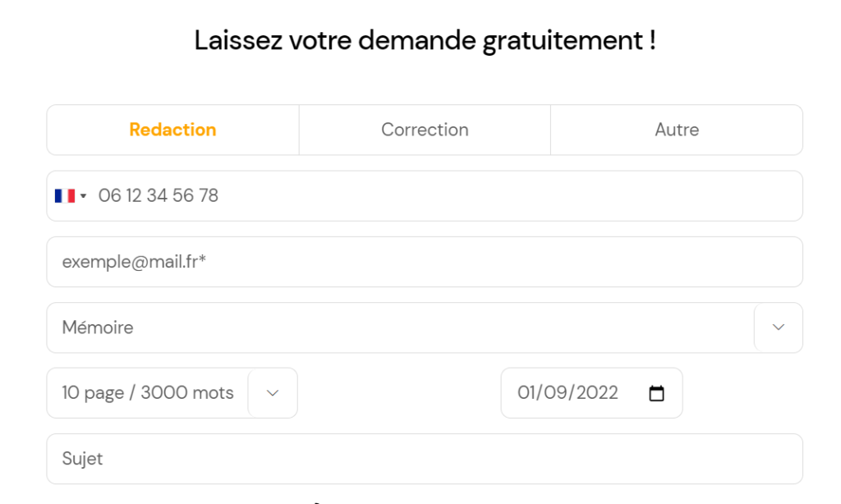This screenshot has height=504, width=841.
Task: Select the Redaction tab
Action: click(x=172, y=129)
